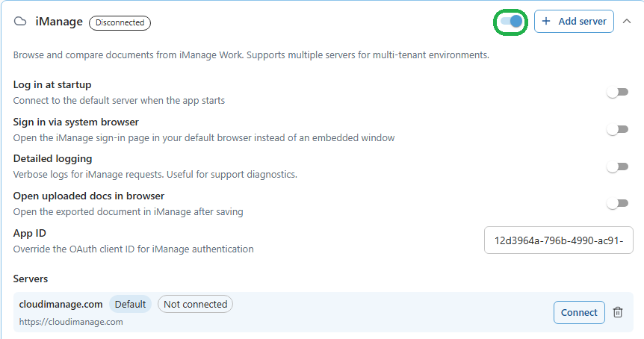The width and height of the screenshot is (644, 339).
Task: Click 'Connect to the default server' description
Action: pyautogui.click(x=119, y=101)
